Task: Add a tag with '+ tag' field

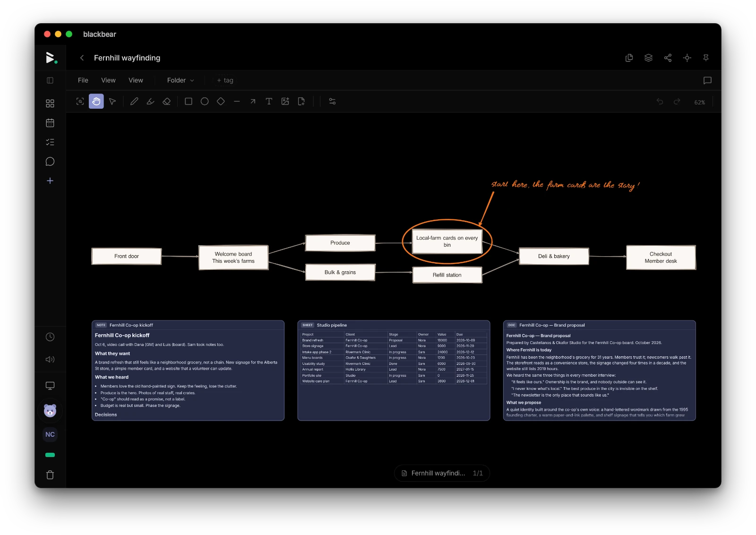Action: 225,80
